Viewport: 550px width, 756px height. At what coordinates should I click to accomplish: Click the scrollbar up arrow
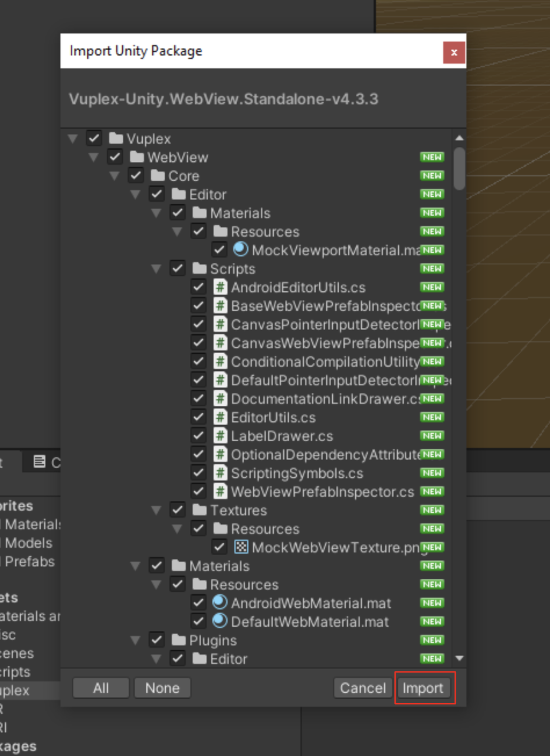point(459,138)
